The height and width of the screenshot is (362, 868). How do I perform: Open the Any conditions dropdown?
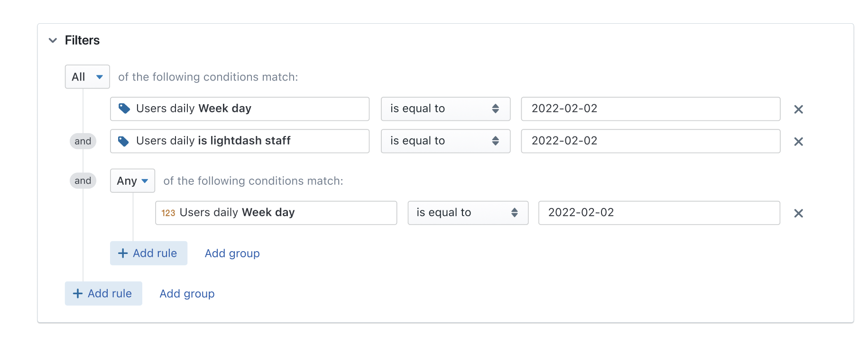[132, 181]
